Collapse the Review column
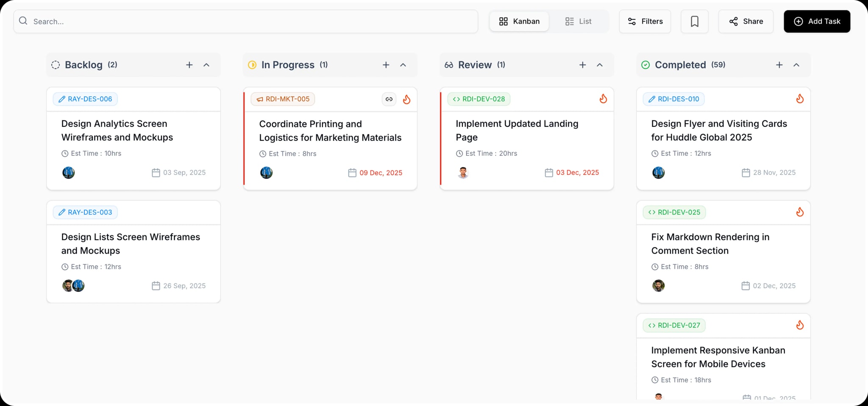 [600, 65]
